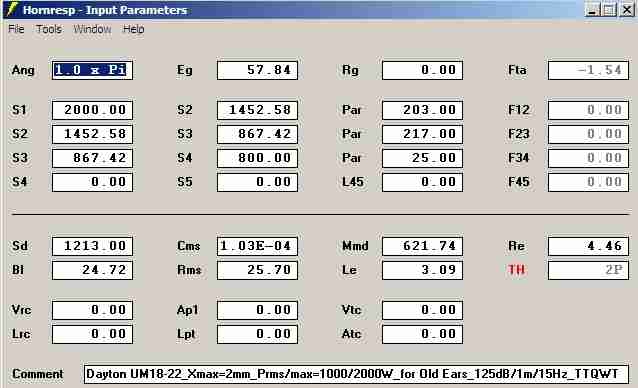Click the F34 field
638x388 pixels.
588,158
